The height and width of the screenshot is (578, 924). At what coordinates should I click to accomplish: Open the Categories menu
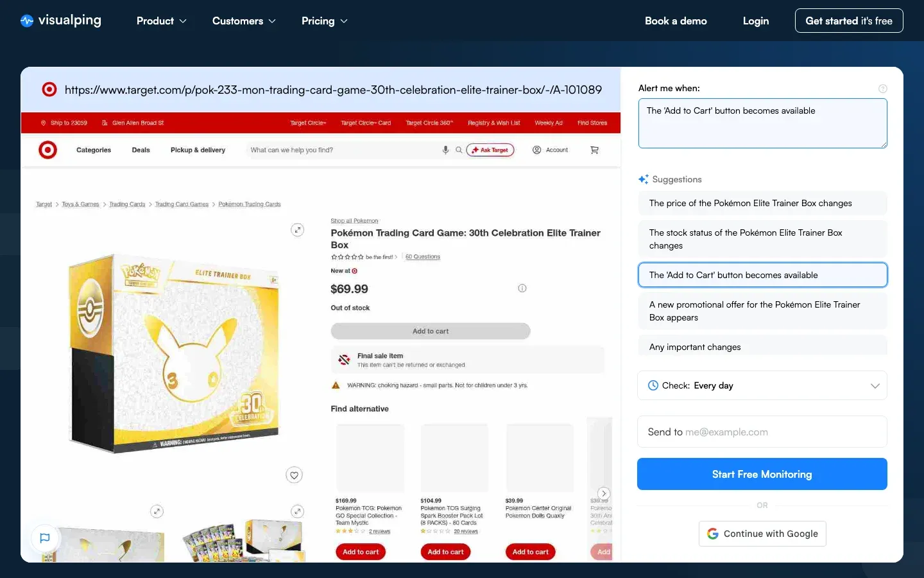click(x=94, y=150)
